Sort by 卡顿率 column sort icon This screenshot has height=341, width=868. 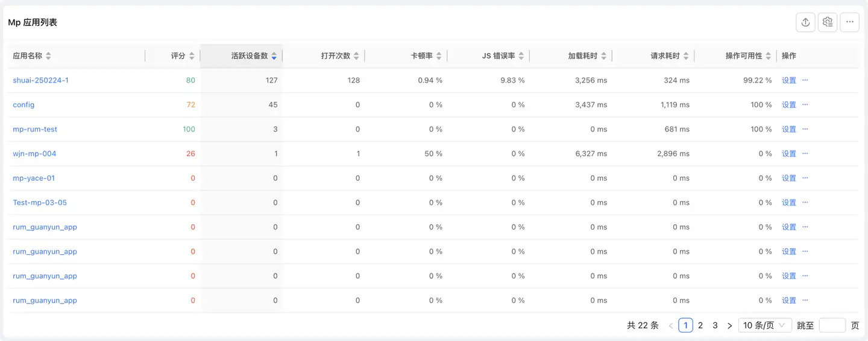coord(439,56)
